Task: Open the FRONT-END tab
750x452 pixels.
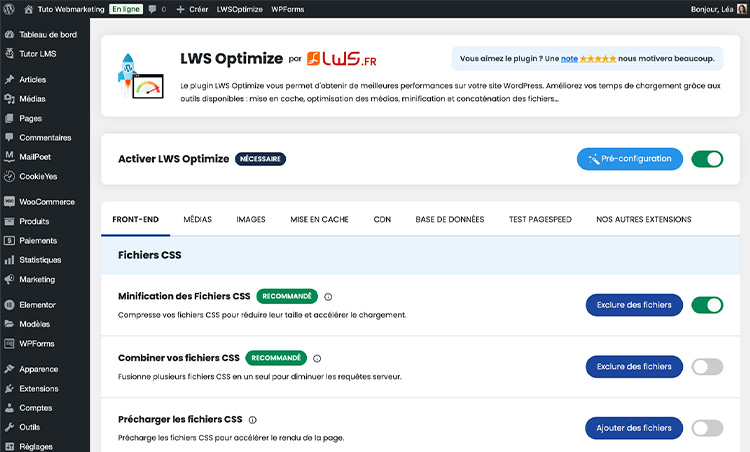Action: click(135, 219)
